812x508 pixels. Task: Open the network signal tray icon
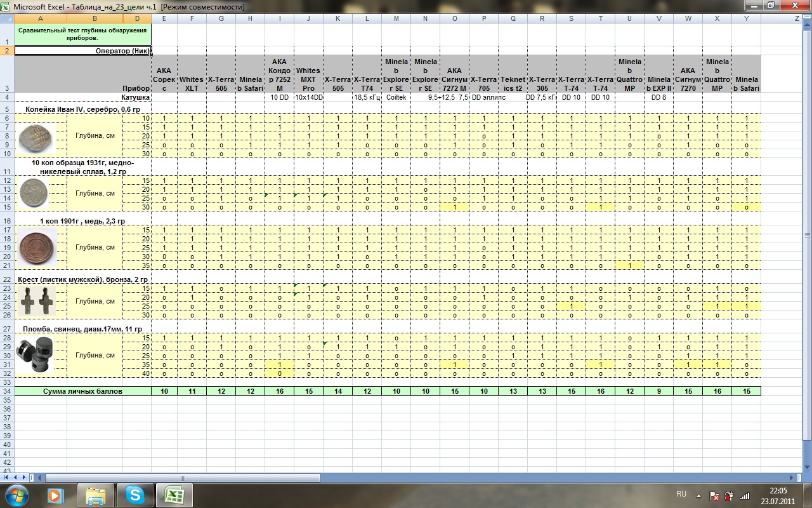tap(745, 495)
